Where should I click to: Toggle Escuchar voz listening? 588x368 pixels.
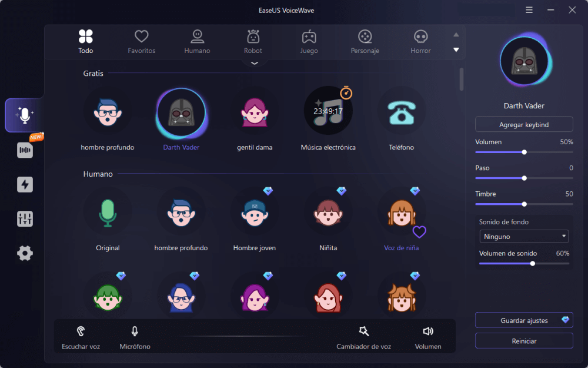click(x=81, y=337)
